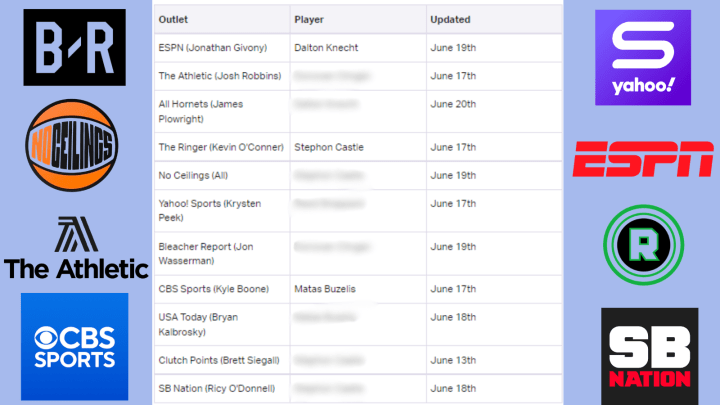Click the purple Yahoo logo

pos(642,57)
